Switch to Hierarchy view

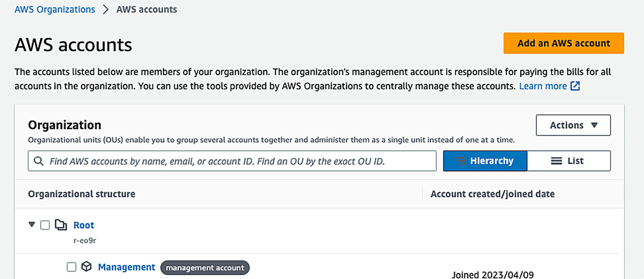[485, 161]
